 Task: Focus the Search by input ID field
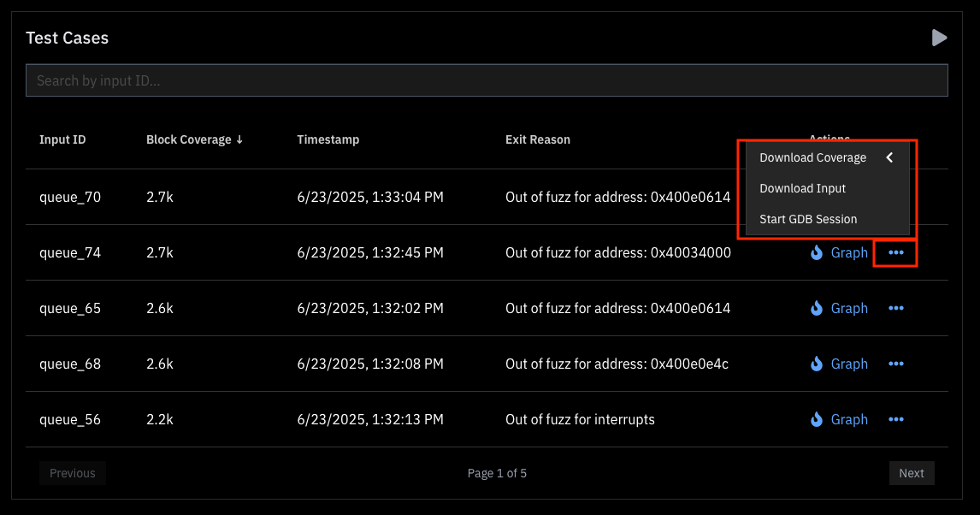click(x=487, y=80)
